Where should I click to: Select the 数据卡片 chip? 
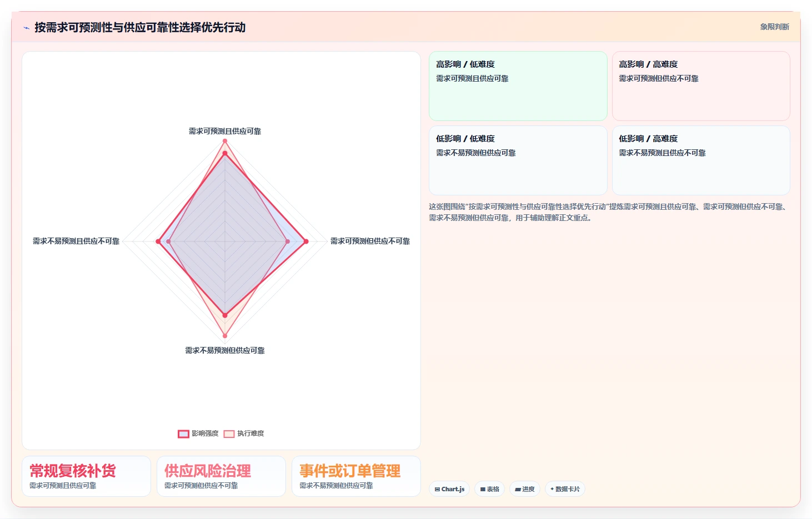coord(565,489)
